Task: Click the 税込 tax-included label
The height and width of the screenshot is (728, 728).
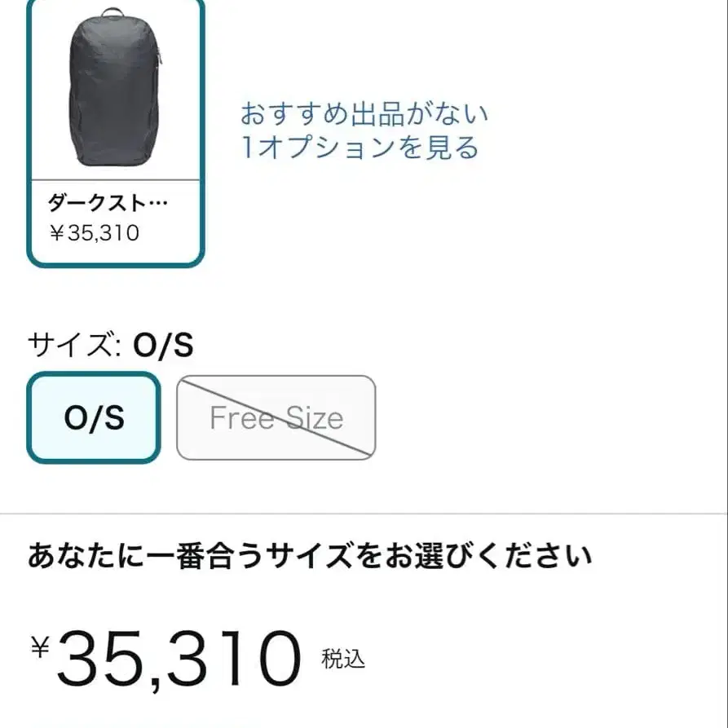Action: [x=343, y=659]
